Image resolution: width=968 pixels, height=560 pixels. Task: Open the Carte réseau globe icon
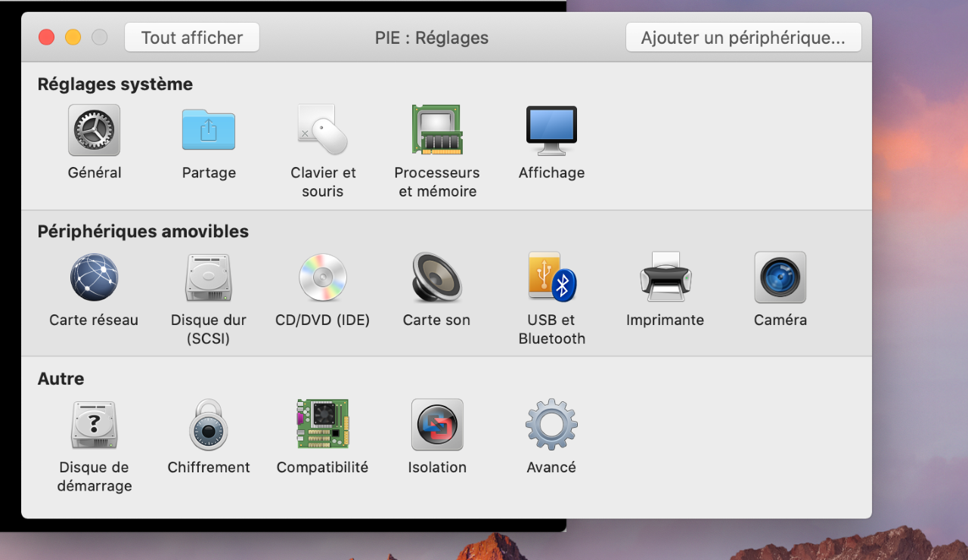pos(94,277)
